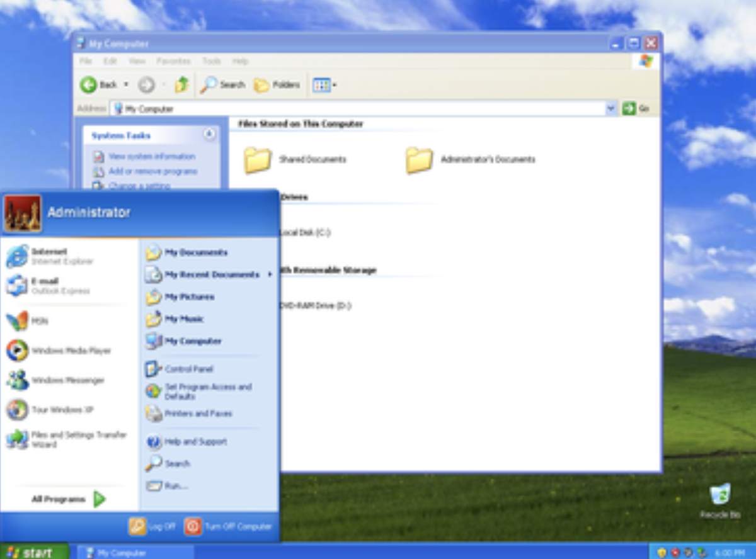Image resolution: width=756 pixels, height=559 pixels.
Task: Launch Outlook Express E-mail icon
Action: 17,286
